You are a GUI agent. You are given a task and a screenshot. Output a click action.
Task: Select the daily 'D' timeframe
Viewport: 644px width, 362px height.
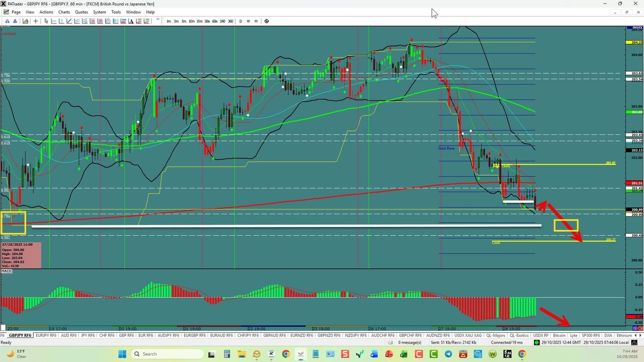pyautogui.click(x=240, y=21)
